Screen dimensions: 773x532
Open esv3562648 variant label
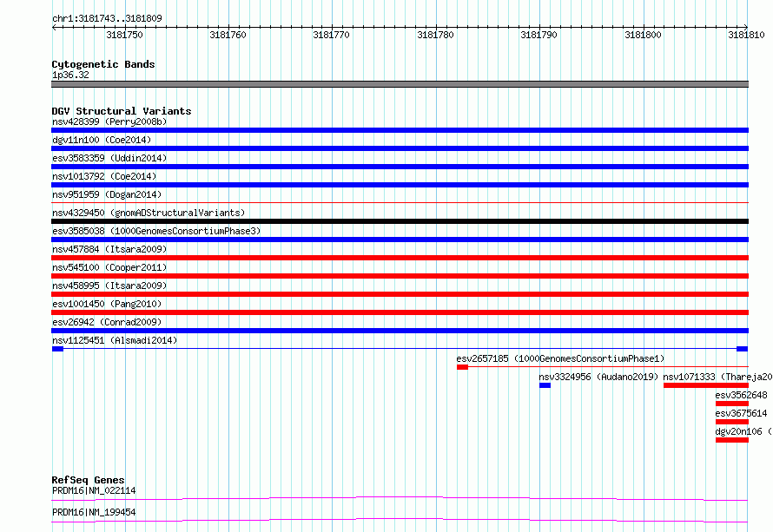point(741,395)
